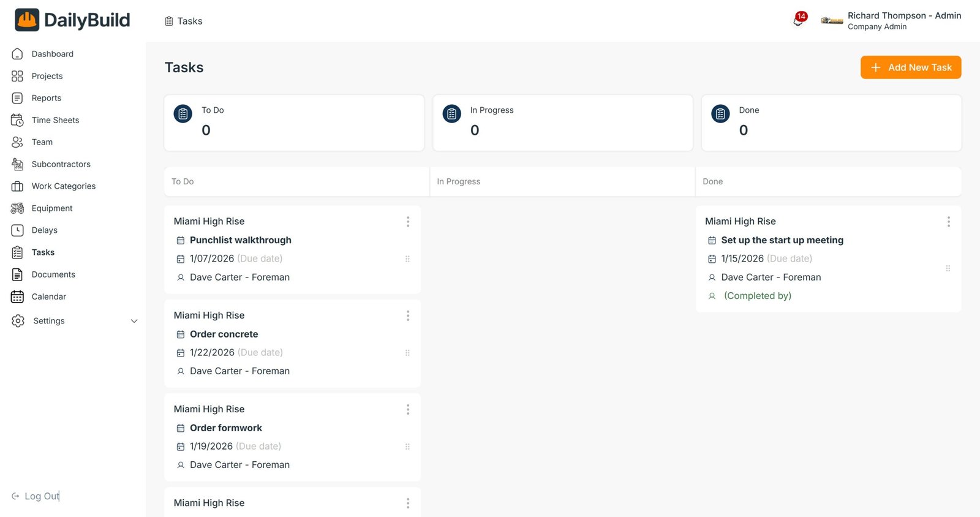Open options menu for Order concrete task
Viewport: 980px width, 517px height.
click(408, 315)
